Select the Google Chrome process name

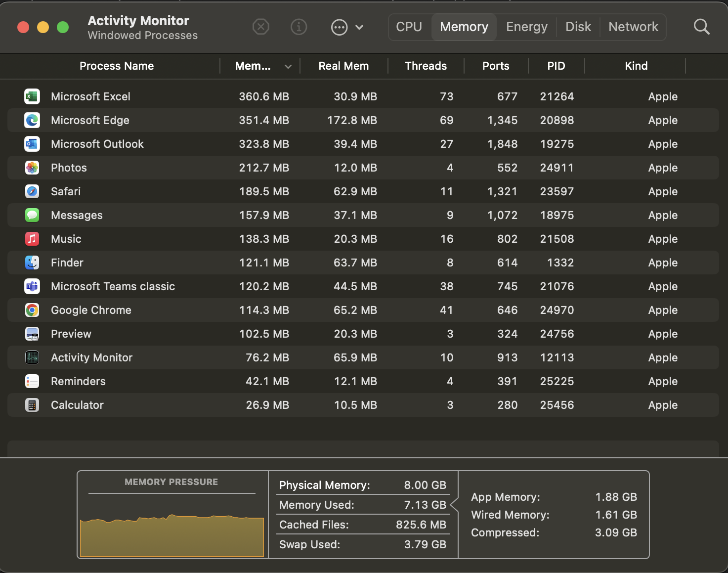[x=91, y=310]
